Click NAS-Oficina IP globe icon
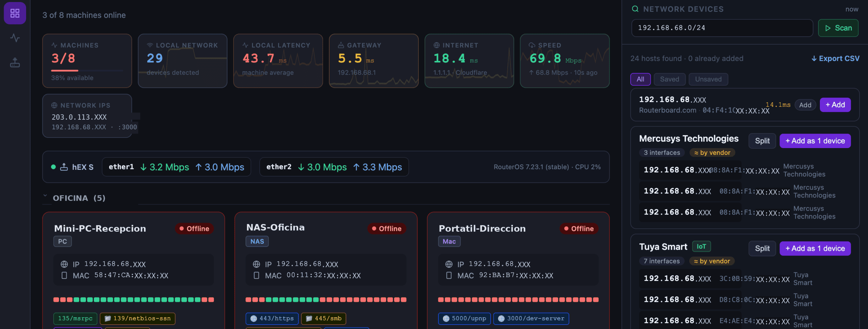Screen dimensions: 868x329 click(256, 264)
